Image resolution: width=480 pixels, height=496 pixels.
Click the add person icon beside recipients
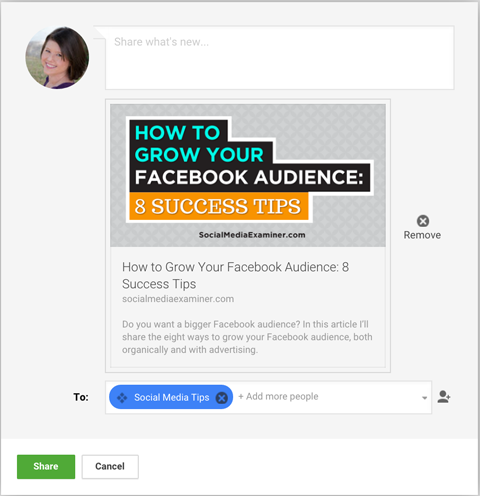(444, 397)
